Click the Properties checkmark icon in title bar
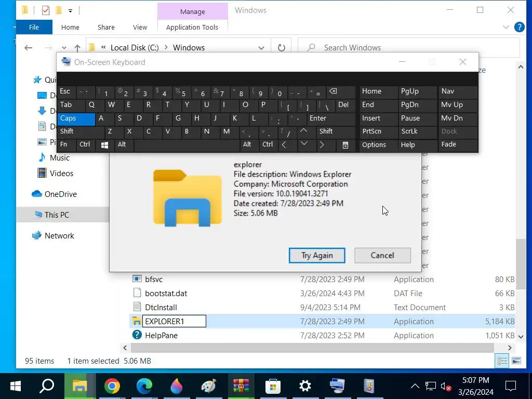The width and height of the screenshot is (532, 399). 46,10
